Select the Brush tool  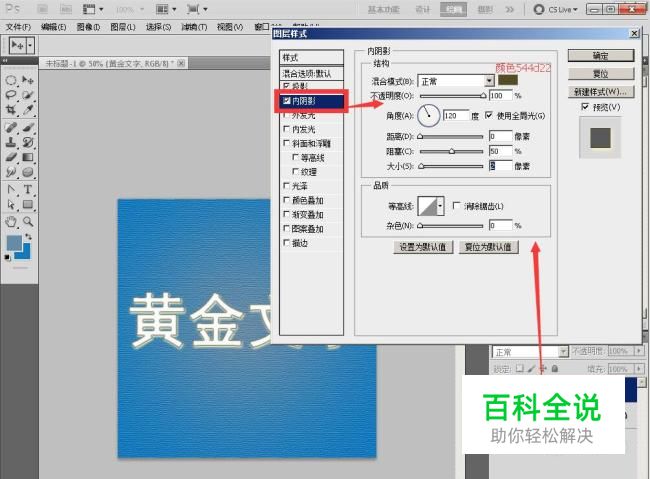click(28, 127)
